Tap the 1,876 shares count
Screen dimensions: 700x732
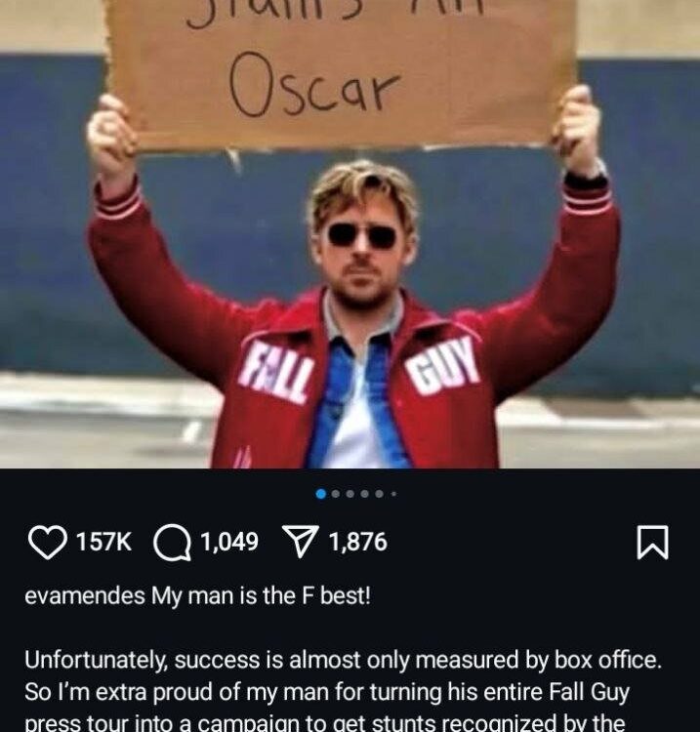point(357,542)
